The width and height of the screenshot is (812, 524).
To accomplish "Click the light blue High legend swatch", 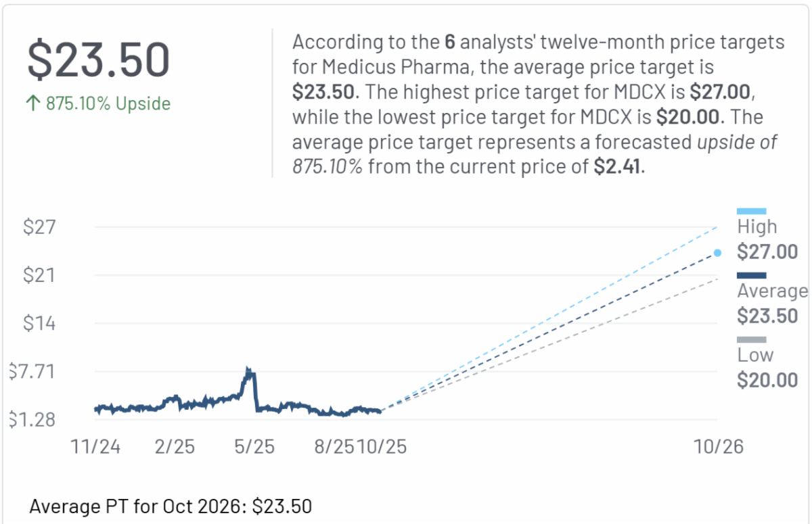I will coord(751,211).
